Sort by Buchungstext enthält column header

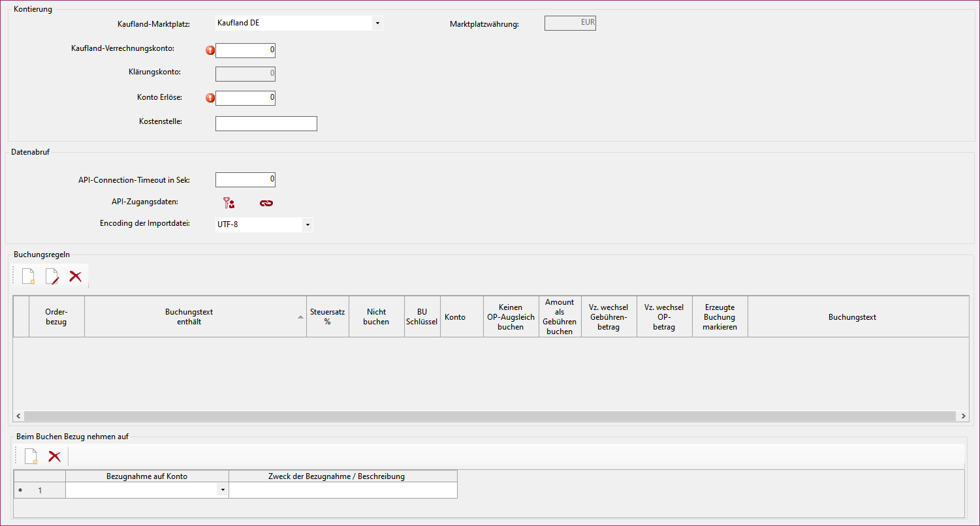point(189,317)
